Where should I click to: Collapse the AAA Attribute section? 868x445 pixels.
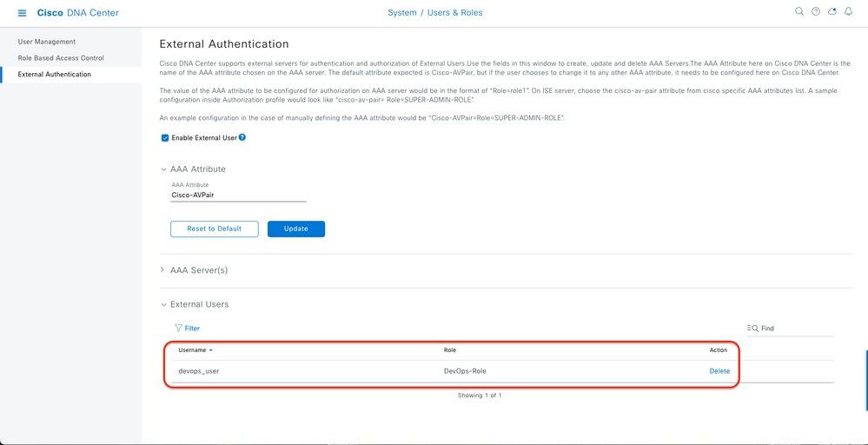(162, 169)
